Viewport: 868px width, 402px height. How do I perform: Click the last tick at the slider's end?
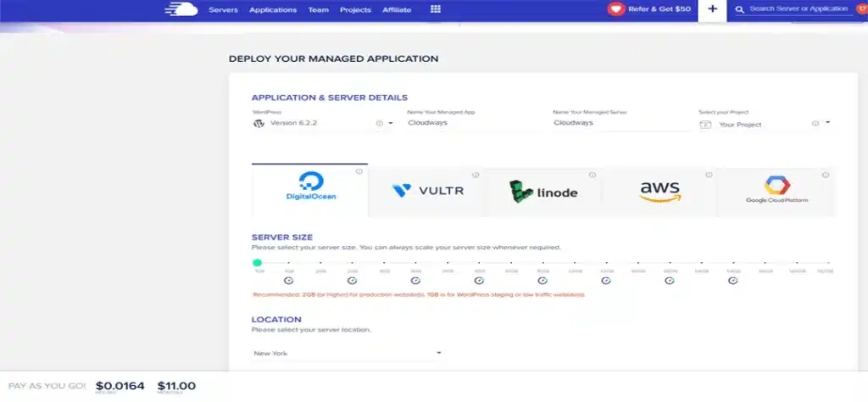pyautogui.click(x=829, y=262)
